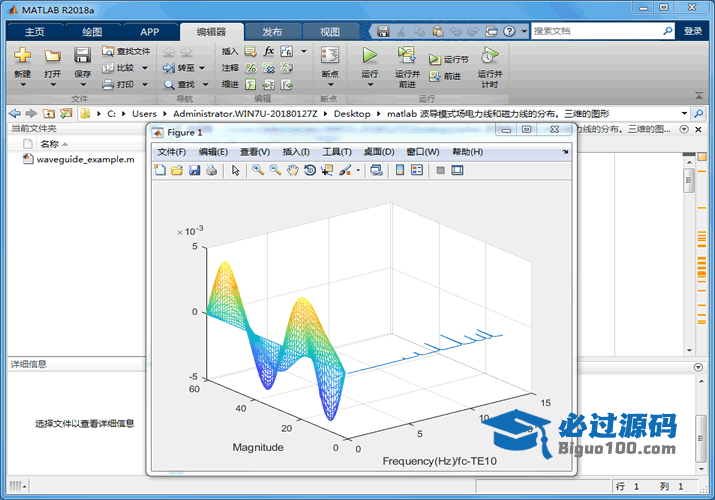Select the pan hand tool
The image size is (715, 500).
[292, 170]
